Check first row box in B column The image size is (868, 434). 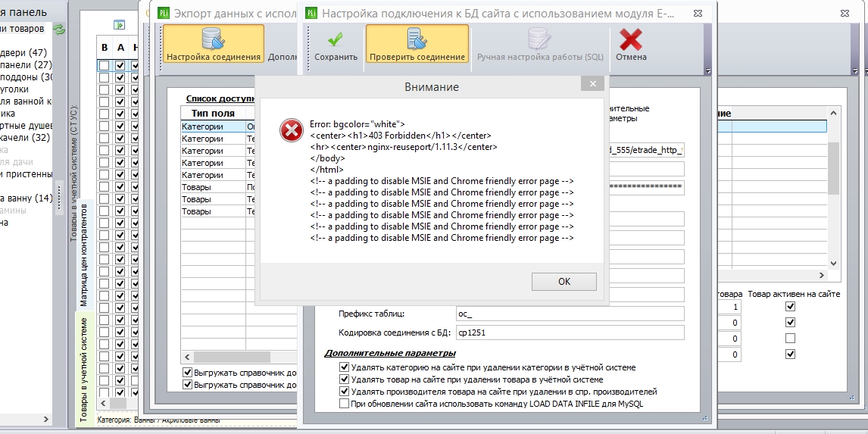pyautogui.click(x=104, y=65)
